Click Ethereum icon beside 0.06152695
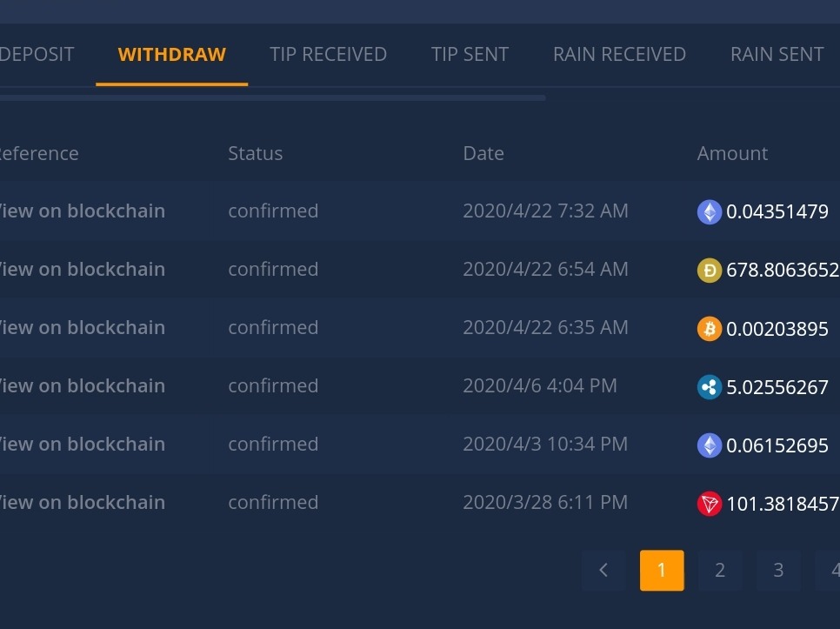 [710, 445]
